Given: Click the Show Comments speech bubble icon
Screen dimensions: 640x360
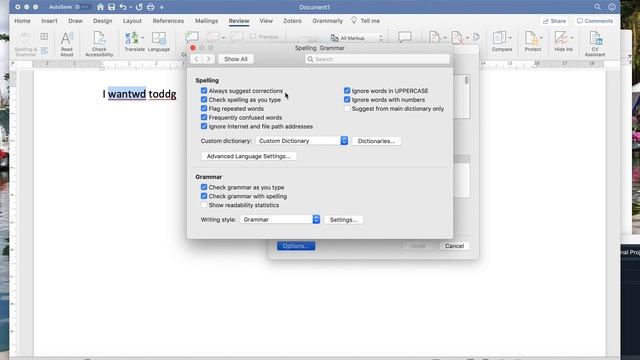Looking at the screenshot, I should click(404, 38).
